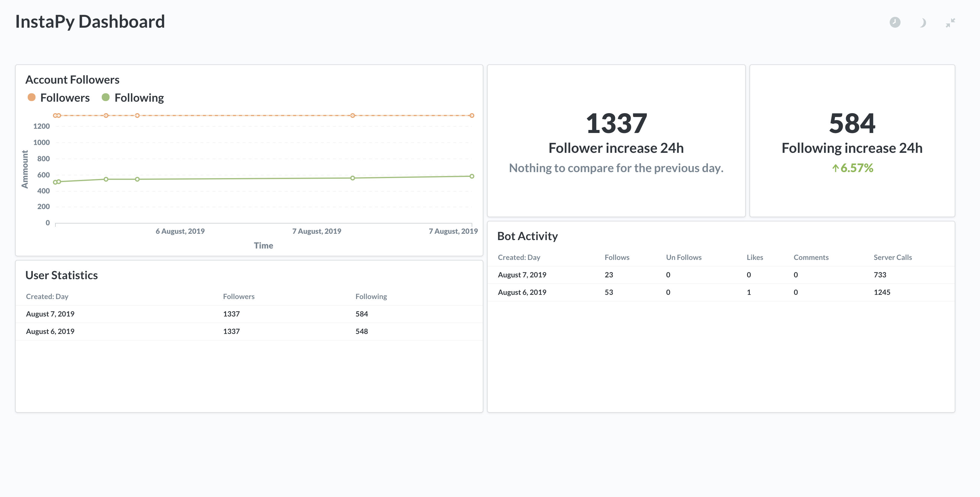This screenshot has width=980, height=497.
Task: Sort Bot Activity by Follows column header
Action: (617, 258)
